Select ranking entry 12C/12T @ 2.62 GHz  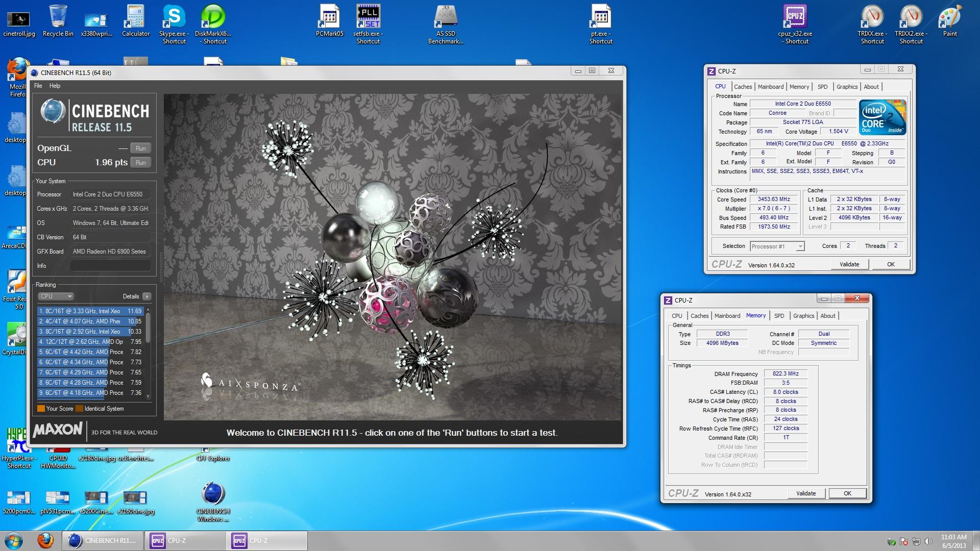(90, 342)
